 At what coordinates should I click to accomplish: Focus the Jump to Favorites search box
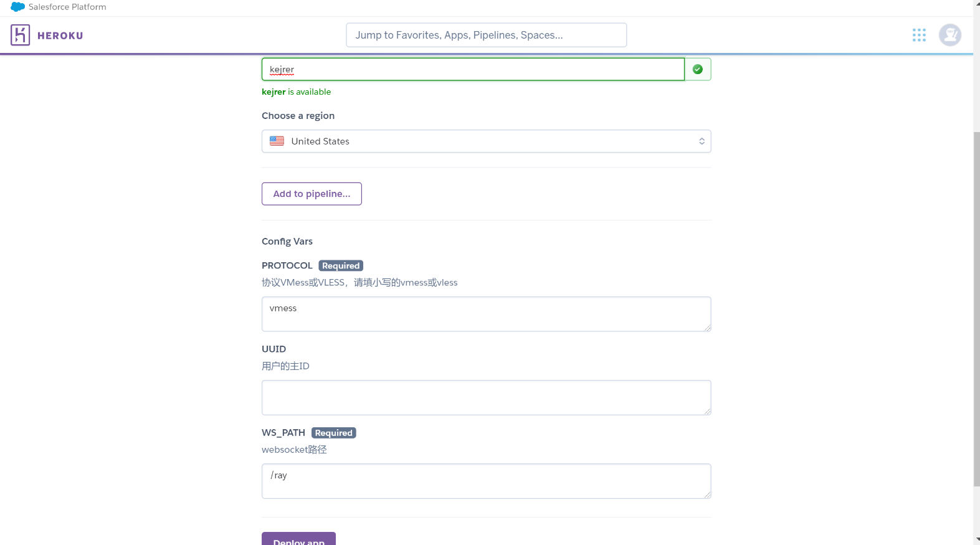[486, 35]
